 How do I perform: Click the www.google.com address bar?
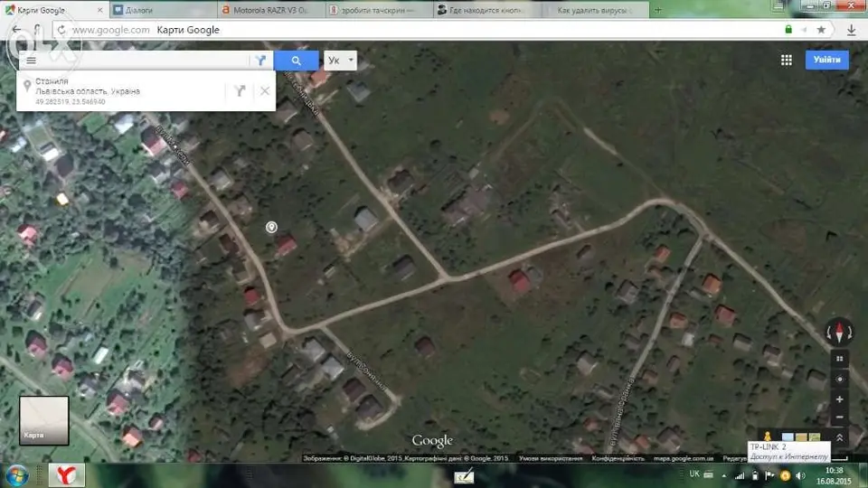tap(110, 29)
